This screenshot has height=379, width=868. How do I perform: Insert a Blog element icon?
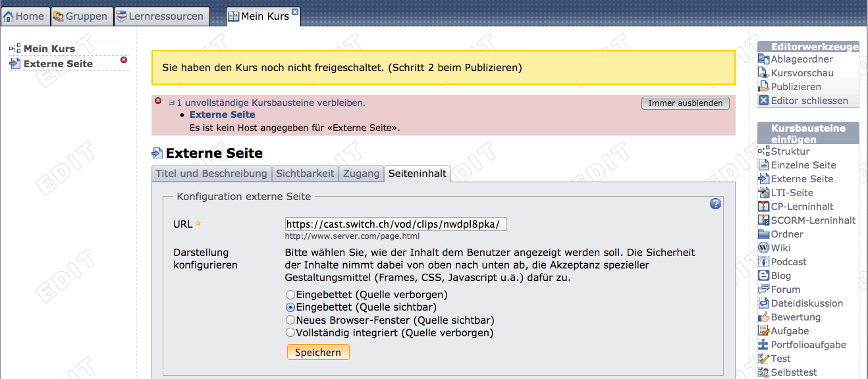coord(763,276)
